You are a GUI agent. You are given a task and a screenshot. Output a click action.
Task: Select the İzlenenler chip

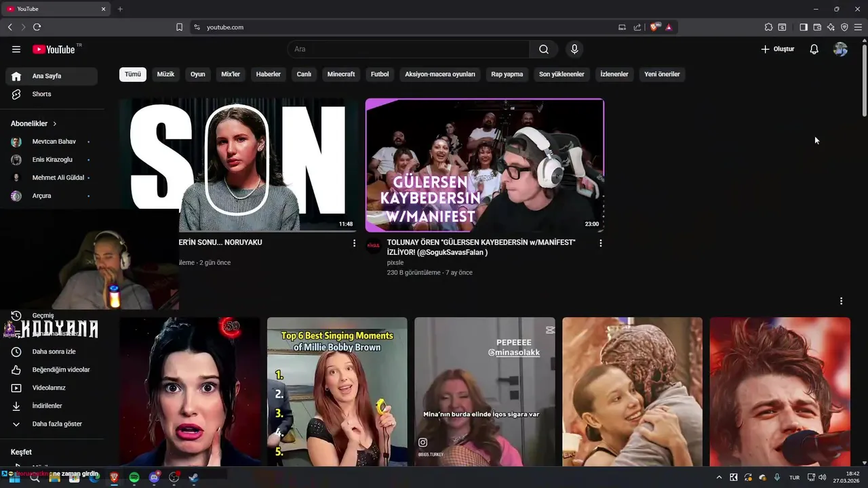pyautogui.click(x=614, y=75)
